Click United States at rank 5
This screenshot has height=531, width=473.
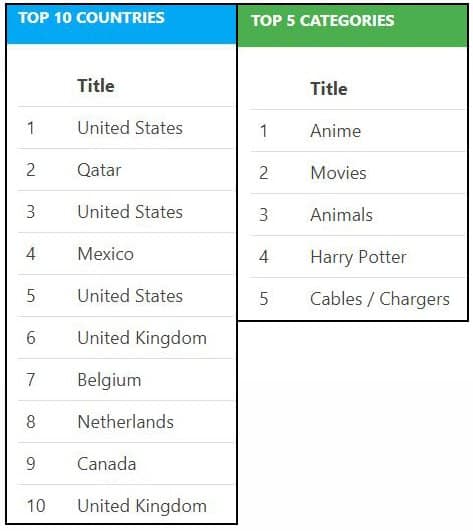130,296
